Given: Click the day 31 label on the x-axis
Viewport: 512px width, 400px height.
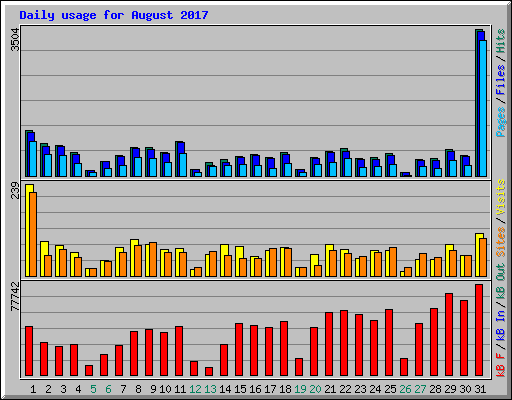Looking at the screenshot, I should pos(480,389).
